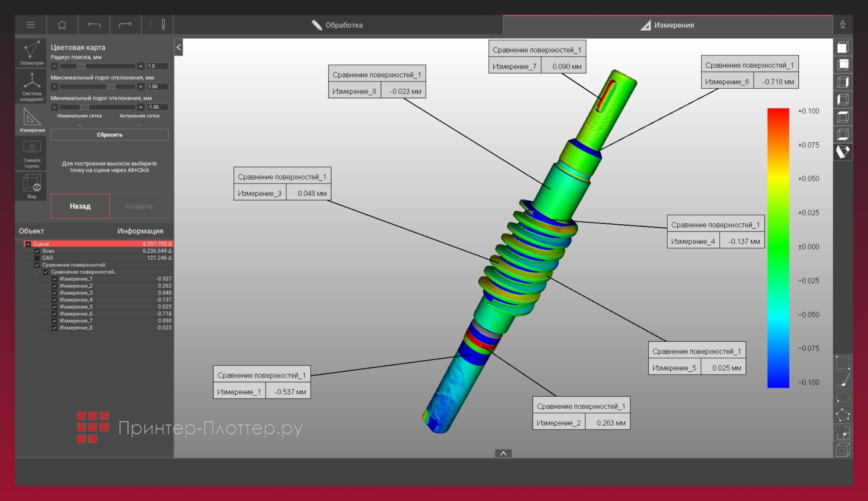Collapse the left panel with arrow
This screenshot has width=868, height=501.
(179, 47)
